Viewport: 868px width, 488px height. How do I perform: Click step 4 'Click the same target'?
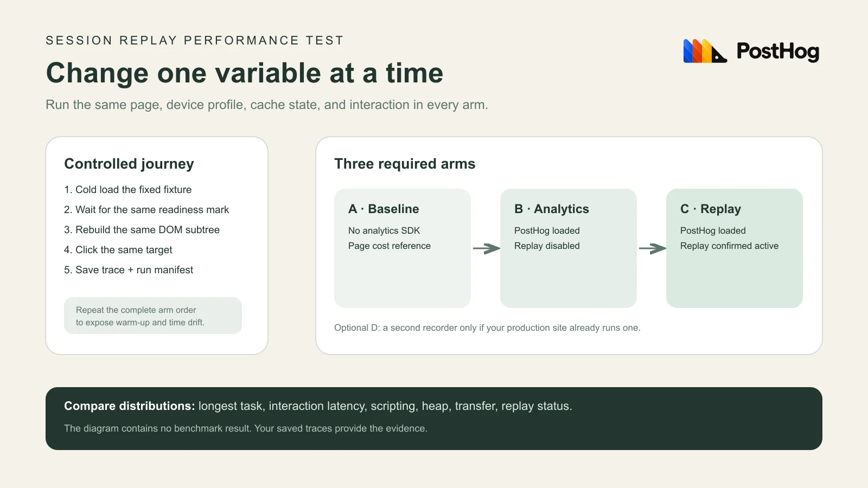(x=118, y=249)
